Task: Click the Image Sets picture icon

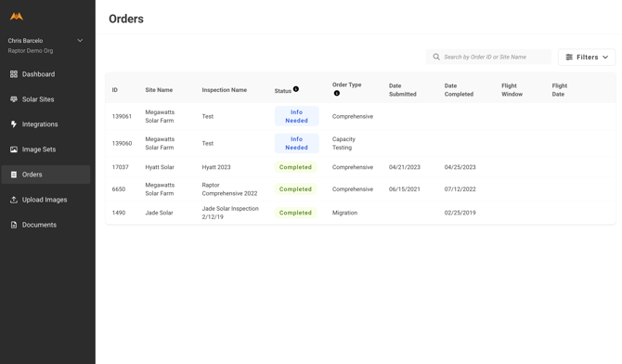Action: pyautogui.click(x=14, y=149)
